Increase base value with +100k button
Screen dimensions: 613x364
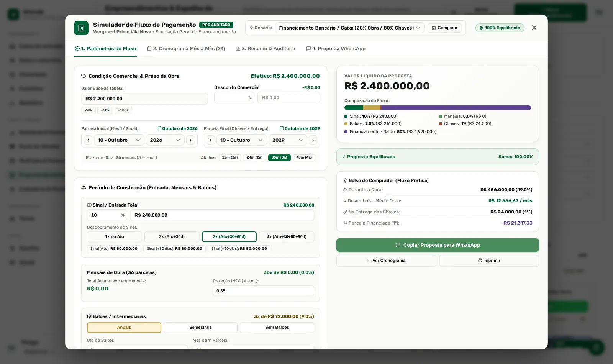click(x=123, y=110)
